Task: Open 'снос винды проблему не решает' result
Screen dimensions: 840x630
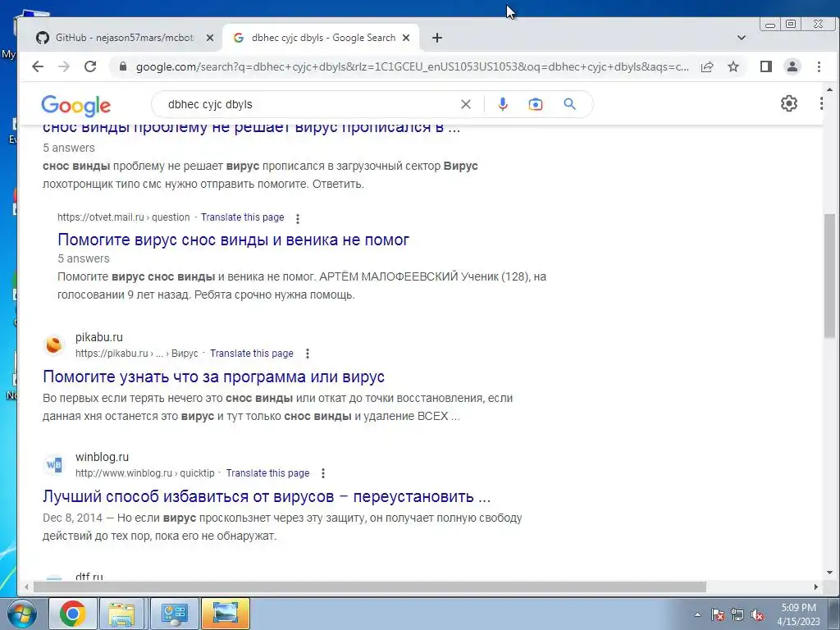Action: click(x=251, y=127)
